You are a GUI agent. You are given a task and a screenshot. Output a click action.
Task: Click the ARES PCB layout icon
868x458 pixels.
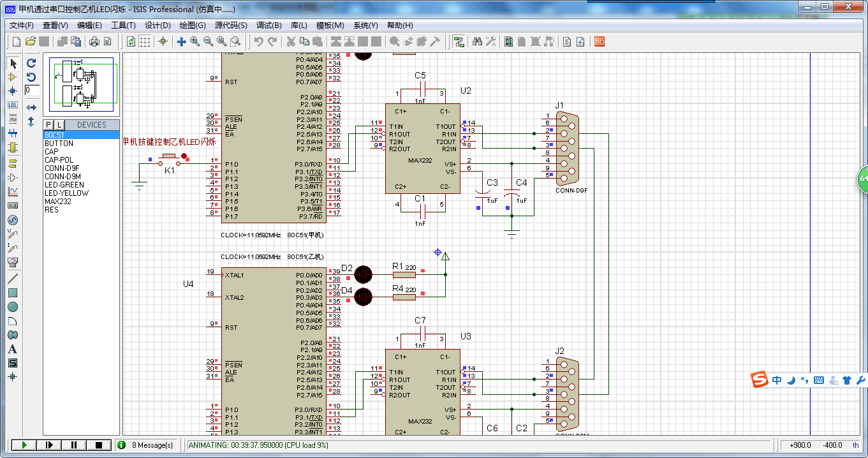point(600,41)
